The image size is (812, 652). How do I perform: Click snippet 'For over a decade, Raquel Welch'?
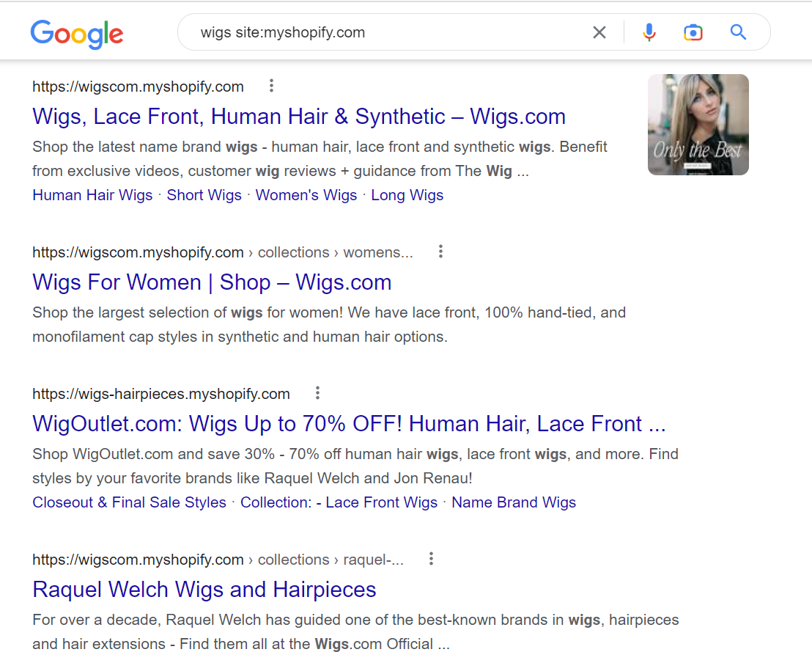pyautogui.click(x=355, y=631)
